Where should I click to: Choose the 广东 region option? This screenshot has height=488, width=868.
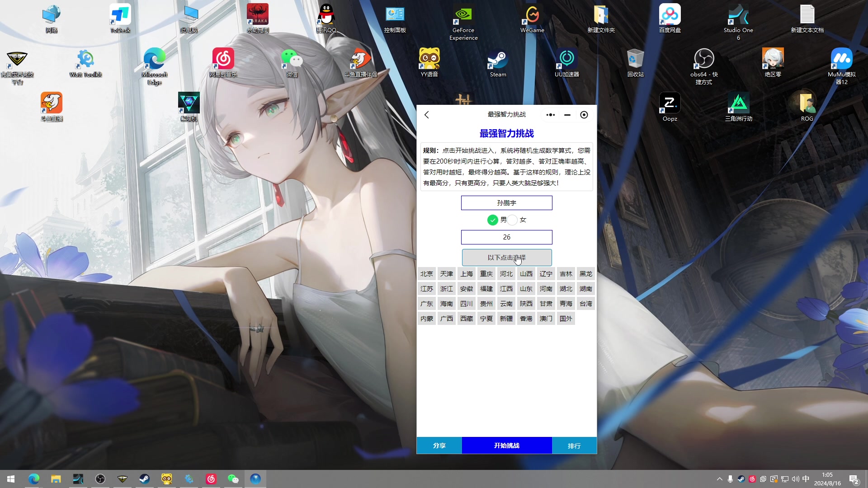point(427,304)
